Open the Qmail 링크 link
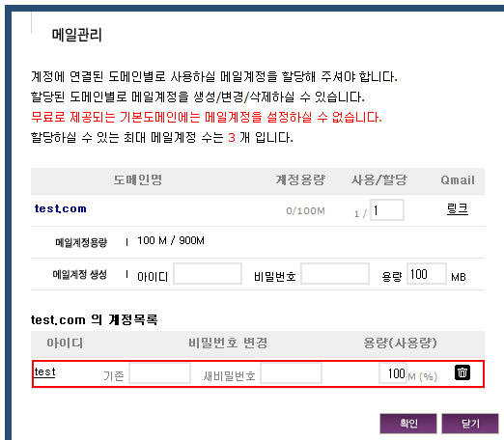This screenshot has width=504, height=440. (x=458, y=209)
